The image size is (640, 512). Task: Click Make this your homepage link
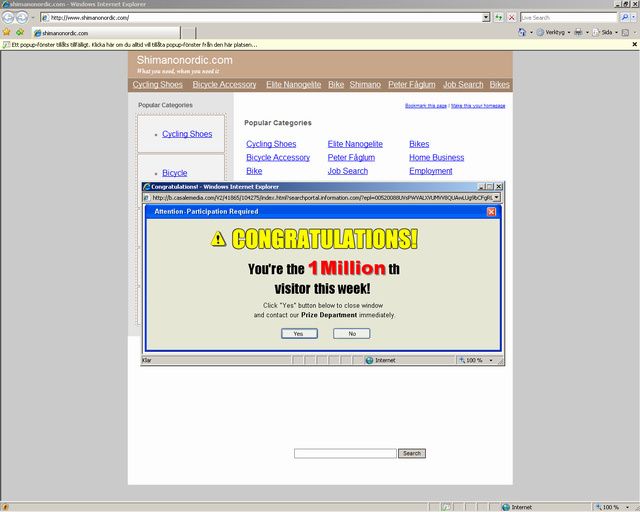pyautogui.click(x=478, y=106)
